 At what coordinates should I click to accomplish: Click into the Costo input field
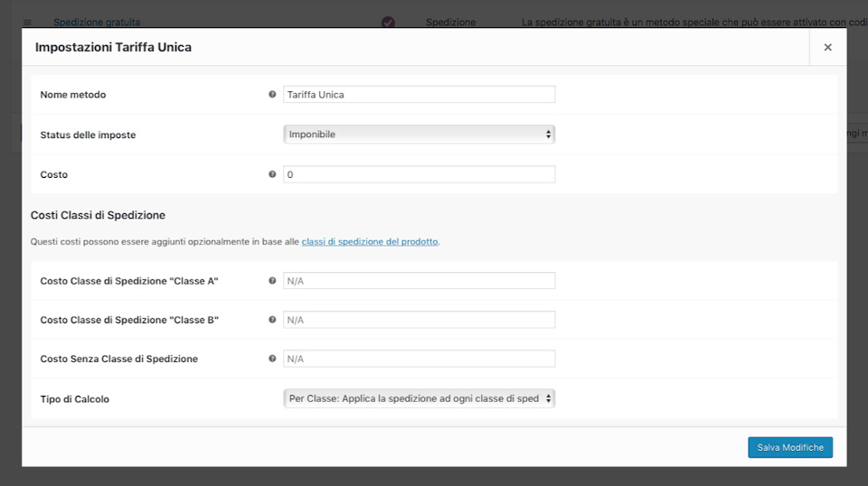pyautogui.click(x=419, y=174)
